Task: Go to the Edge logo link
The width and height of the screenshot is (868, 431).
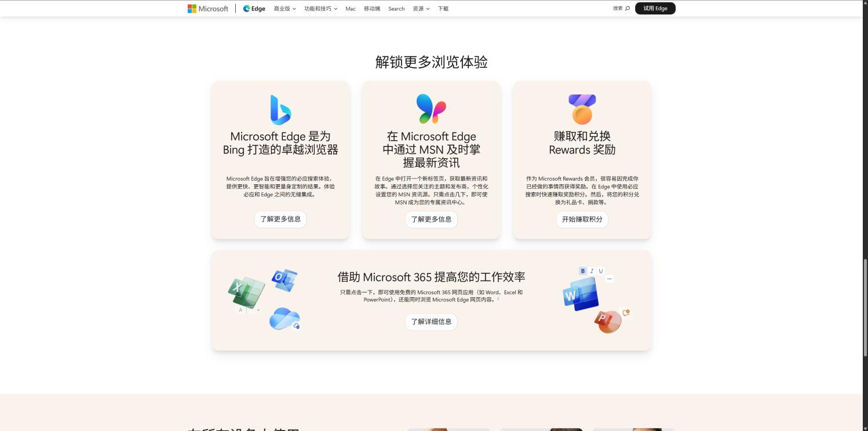Action: click(254, 9)
